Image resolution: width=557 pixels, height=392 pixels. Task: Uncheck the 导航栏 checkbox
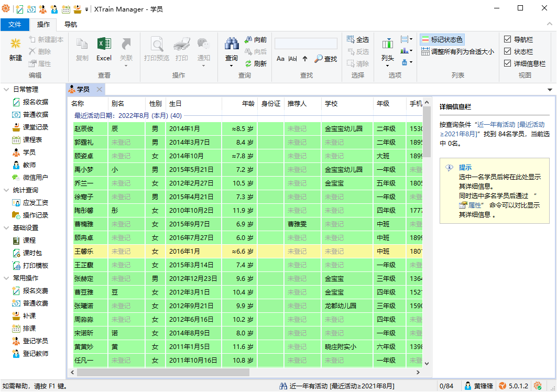coord(507,39)
